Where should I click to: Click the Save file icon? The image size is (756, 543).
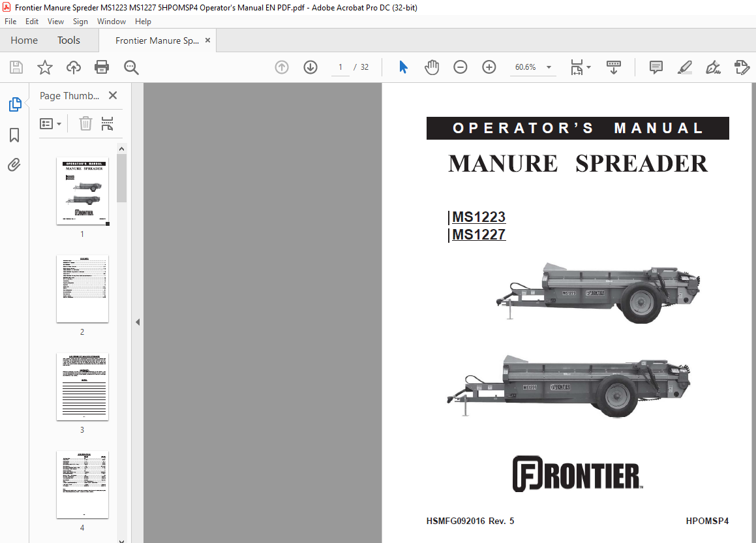pos(16,67)
